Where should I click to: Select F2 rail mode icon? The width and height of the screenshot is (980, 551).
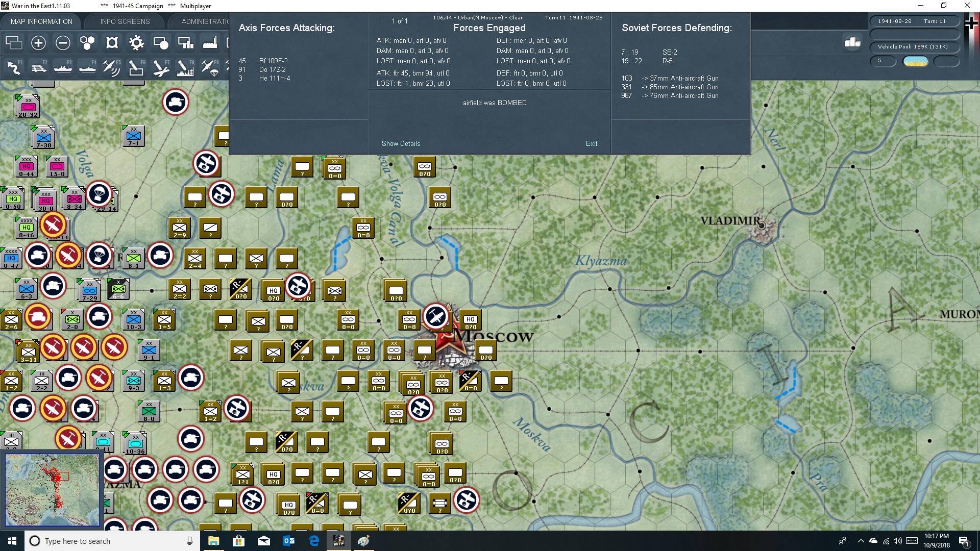coord(38,67)
